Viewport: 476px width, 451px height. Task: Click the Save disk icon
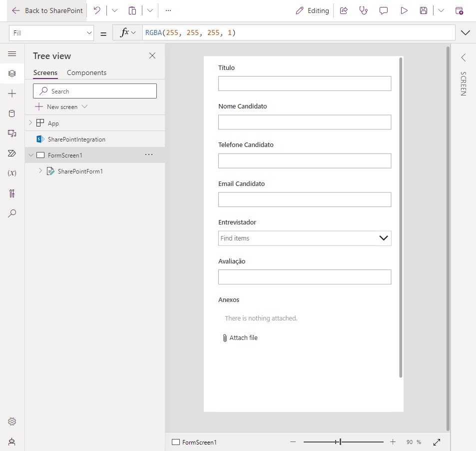424,10
